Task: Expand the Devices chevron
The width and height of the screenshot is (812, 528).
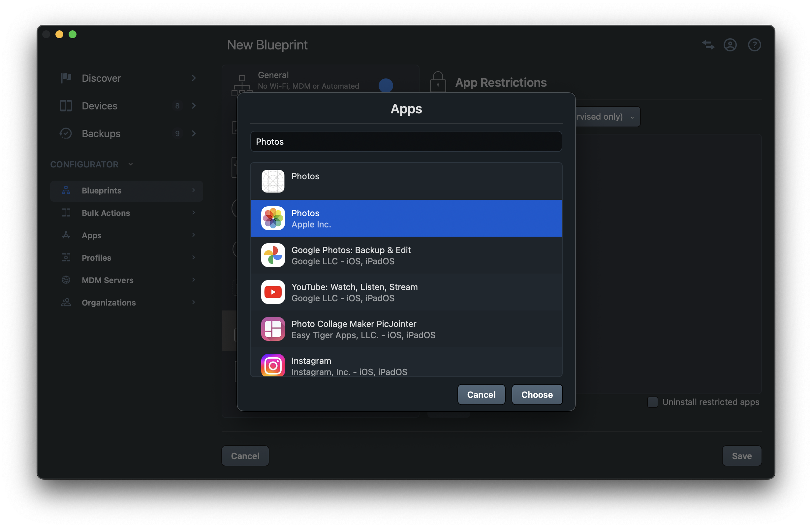Action: point(194,106)
